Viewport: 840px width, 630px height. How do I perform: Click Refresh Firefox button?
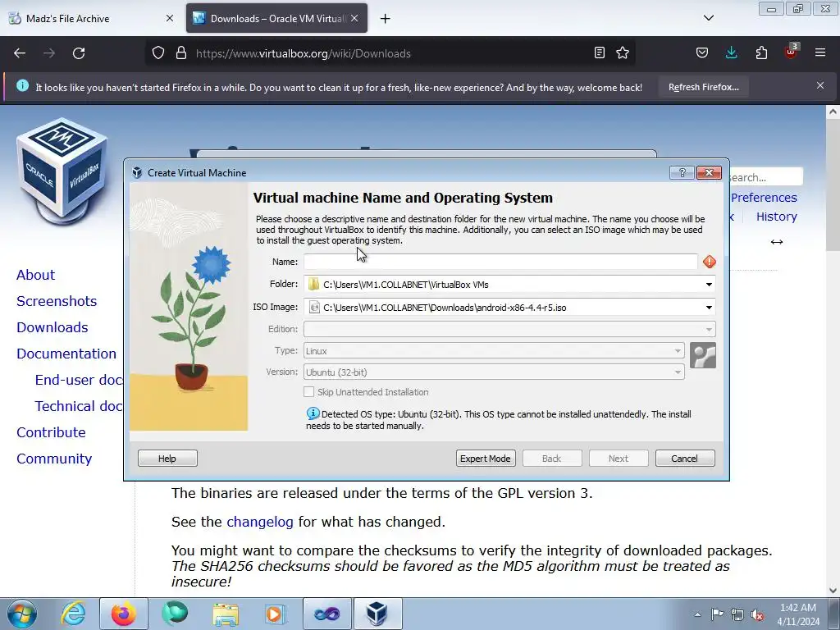703,87
